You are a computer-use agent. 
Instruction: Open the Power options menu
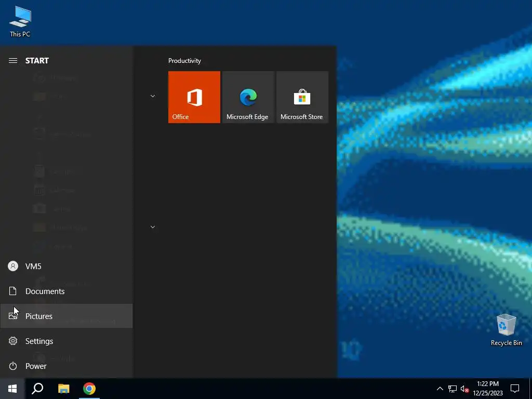point(66,366)
